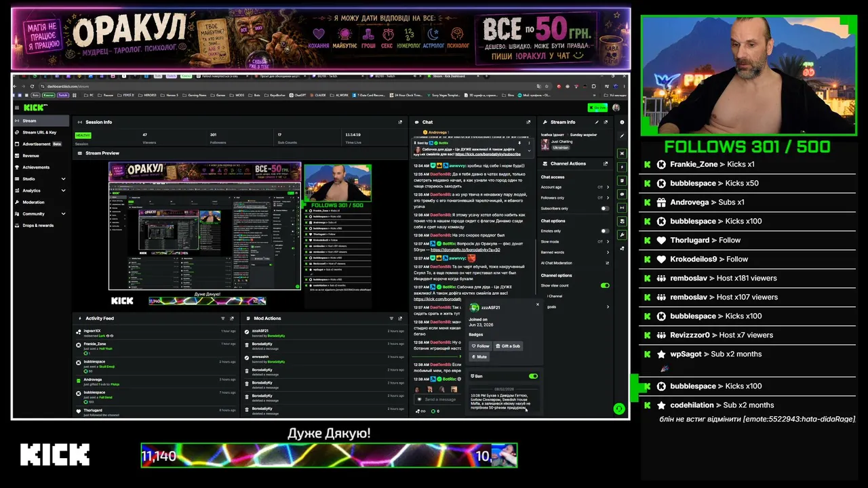Pop out the Session Info panel
The height and width of the screenshot is (488, 868).
click(x=400, y=122)
